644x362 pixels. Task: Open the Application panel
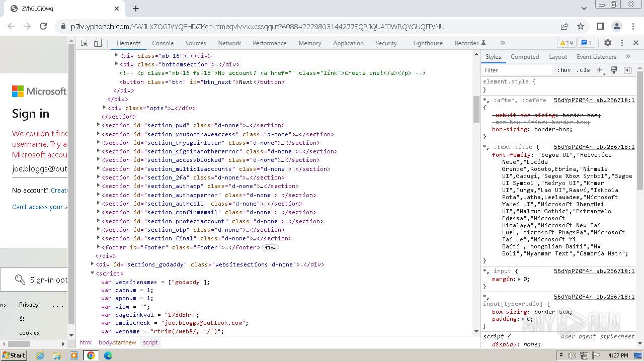point(348,43)
